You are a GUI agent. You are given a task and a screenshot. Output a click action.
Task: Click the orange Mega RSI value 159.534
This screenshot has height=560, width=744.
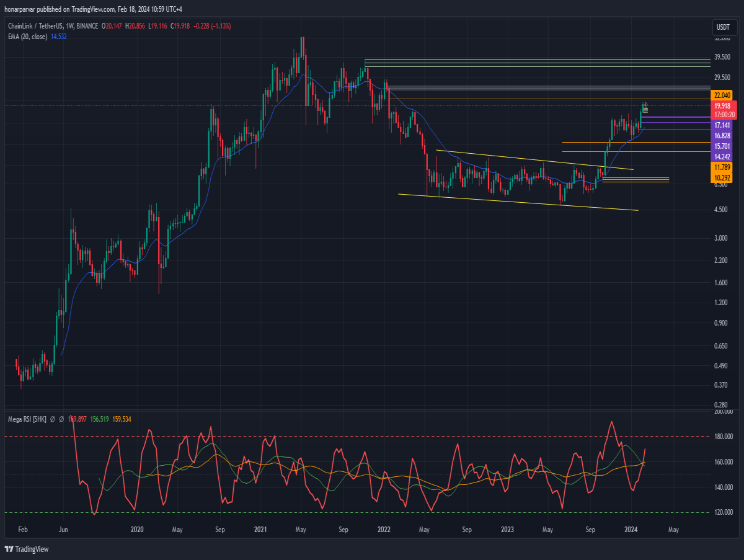click(122, 419)
